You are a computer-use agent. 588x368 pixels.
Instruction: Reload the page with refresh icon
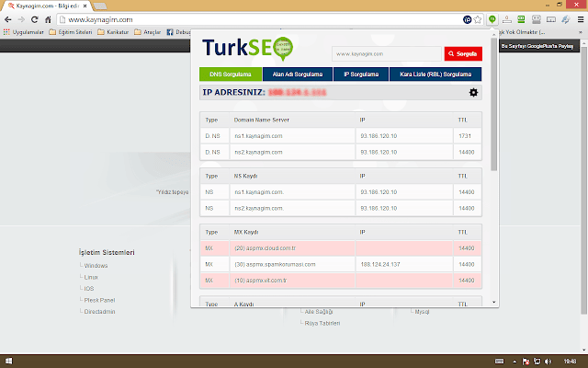(x=35, y=19)
